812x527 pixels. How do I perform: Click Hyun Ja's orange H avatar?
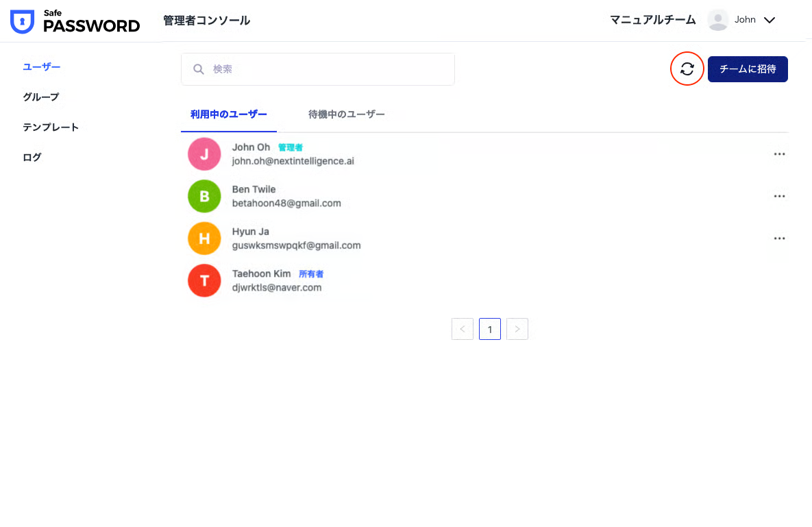point(204,238)
